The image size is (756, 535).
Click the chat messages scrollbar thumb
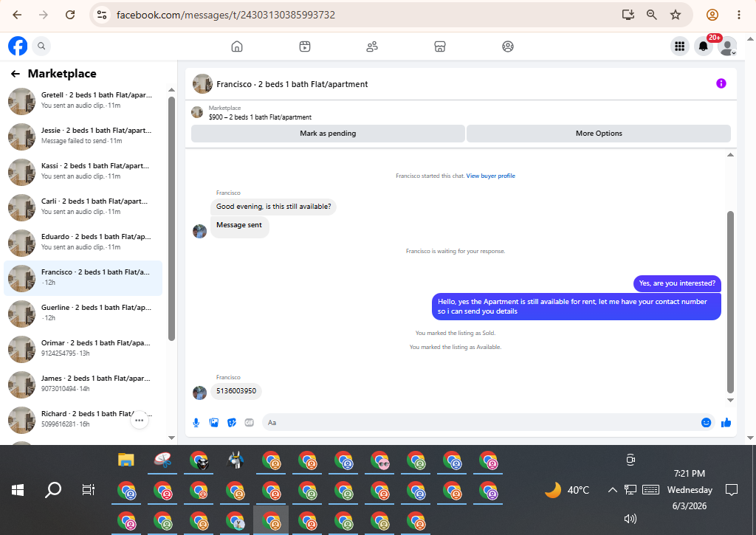tap(730, 302)
